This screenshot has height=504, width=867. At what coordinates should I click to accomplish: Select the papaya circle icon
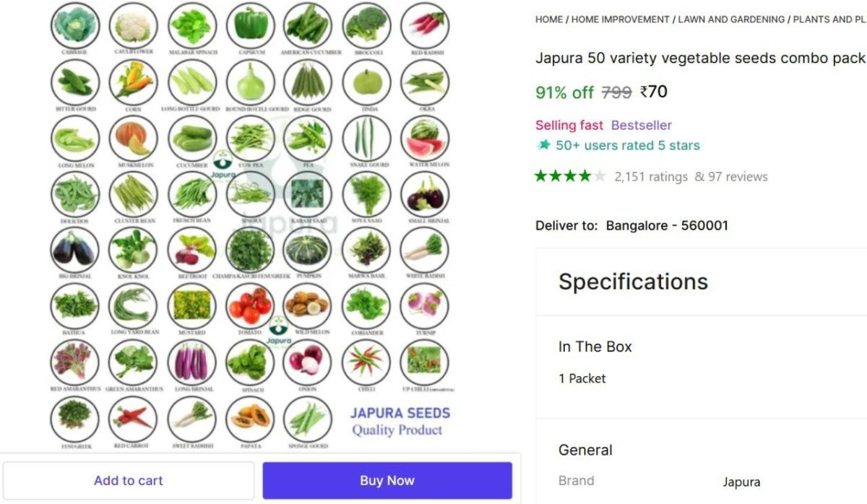click(x=249, y=417)
